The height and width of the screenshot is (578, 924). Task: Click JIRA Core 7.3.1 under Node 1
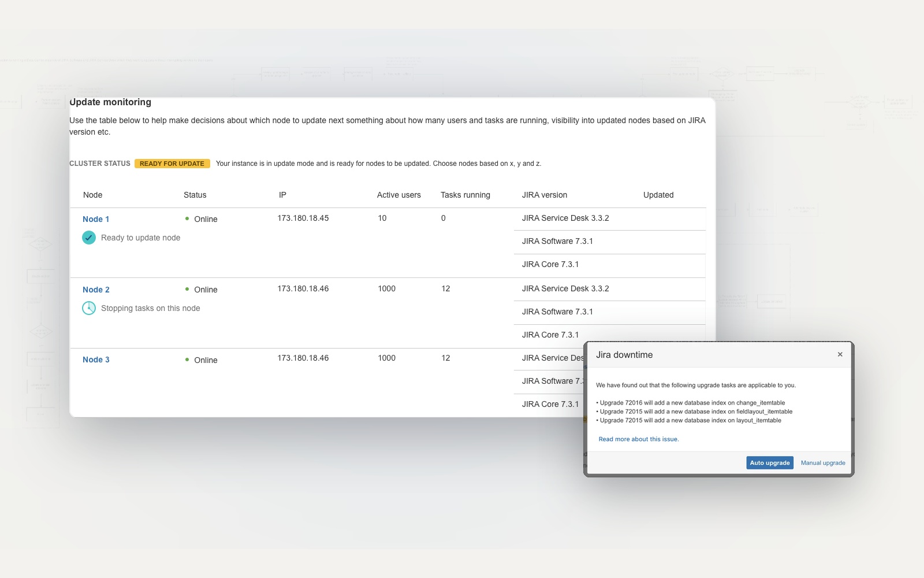pos(550,264)
